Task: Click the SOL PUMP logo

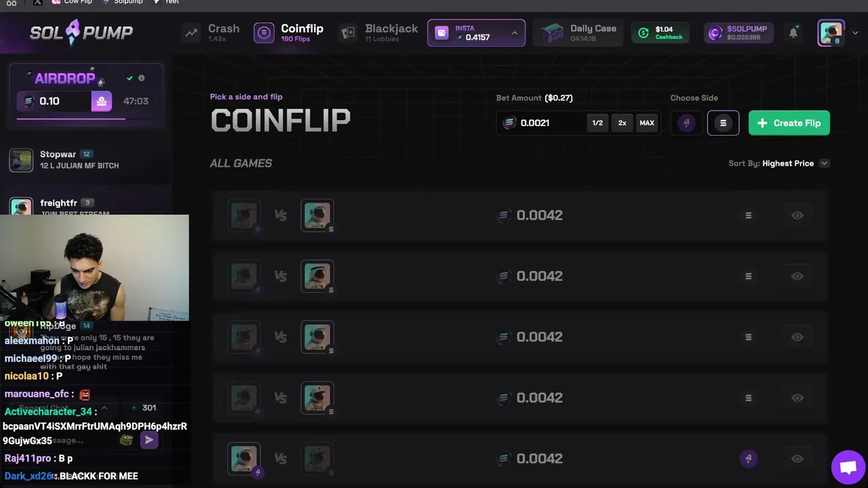Action: [81, 32]
